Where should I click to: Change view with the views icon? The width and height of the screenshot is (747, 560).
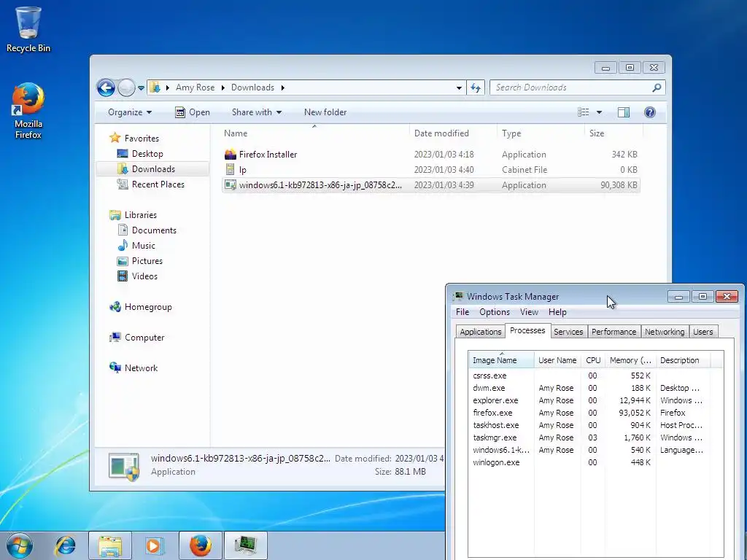pos(584,112)
